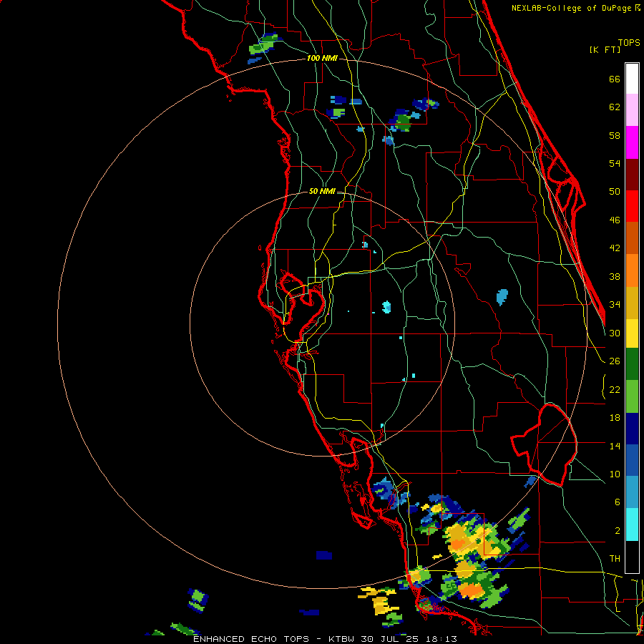
Task: Click the 38 scale label
Action: [615, 276]
